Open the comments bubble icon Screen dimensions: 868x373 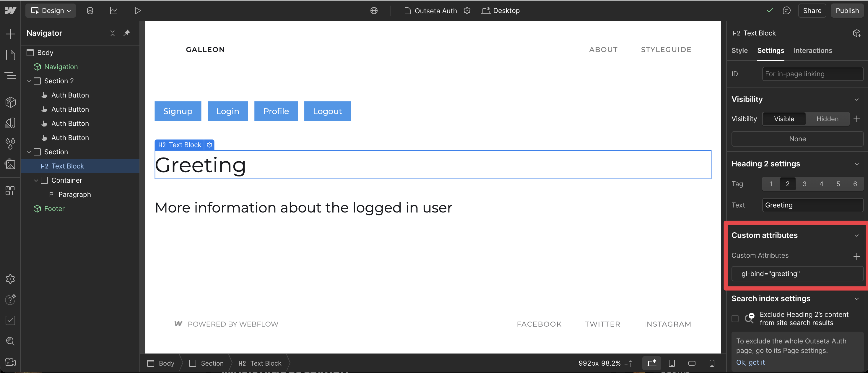coord(786,11)
